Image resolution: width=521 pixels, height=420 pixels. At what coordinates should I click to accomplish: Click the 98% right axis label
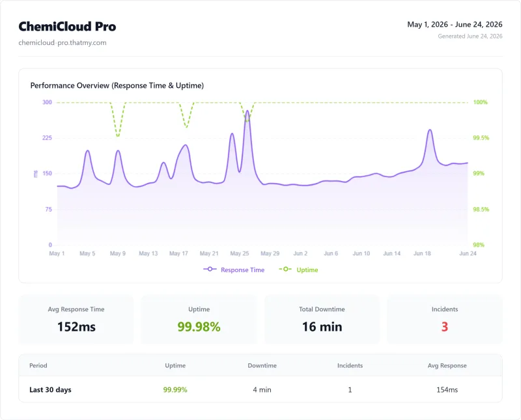(x=479, y=245)
